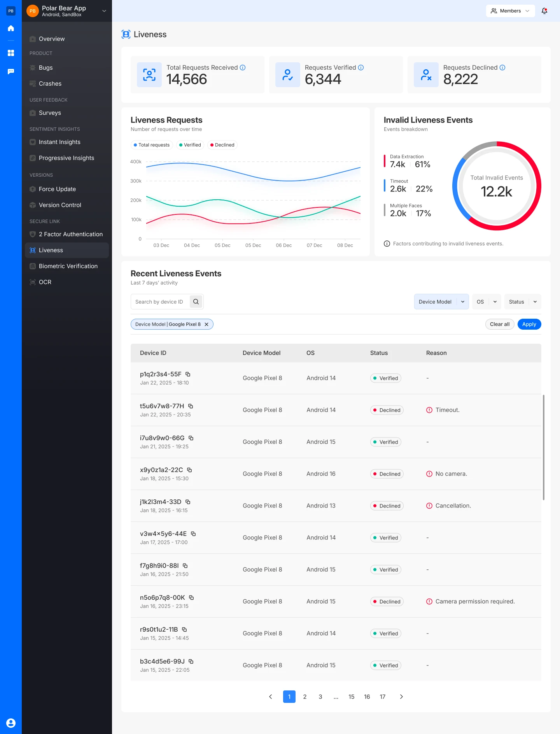Click the Apply filters button
This screenshot has height=734, width=560.
tap(529, 324)
